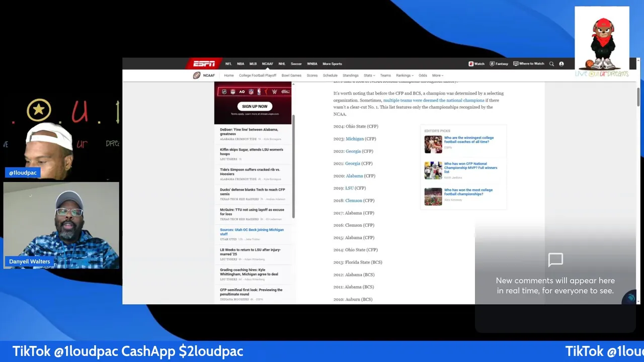Open the NFL tab in the top bar

(228, 64)
